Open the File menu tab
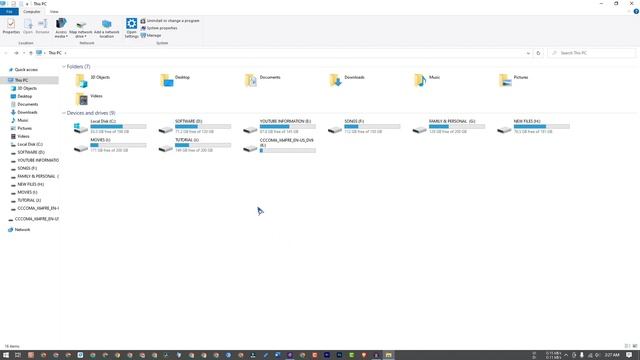Screen dimensions: 640x360 [9, 11]
